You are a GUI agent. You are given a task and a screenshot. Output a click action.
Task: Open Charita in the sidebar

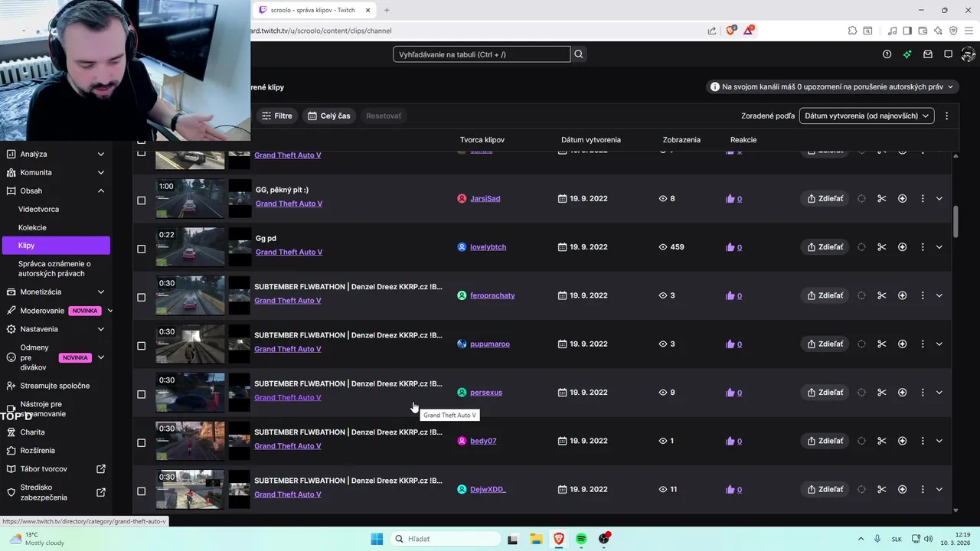pos(32,432)
